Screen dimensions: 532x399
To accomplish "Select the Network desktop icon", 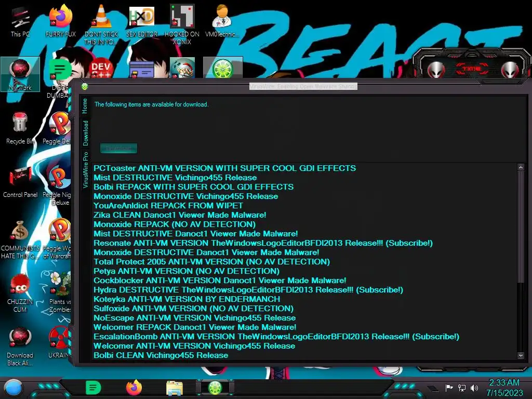I will point(20,74).
